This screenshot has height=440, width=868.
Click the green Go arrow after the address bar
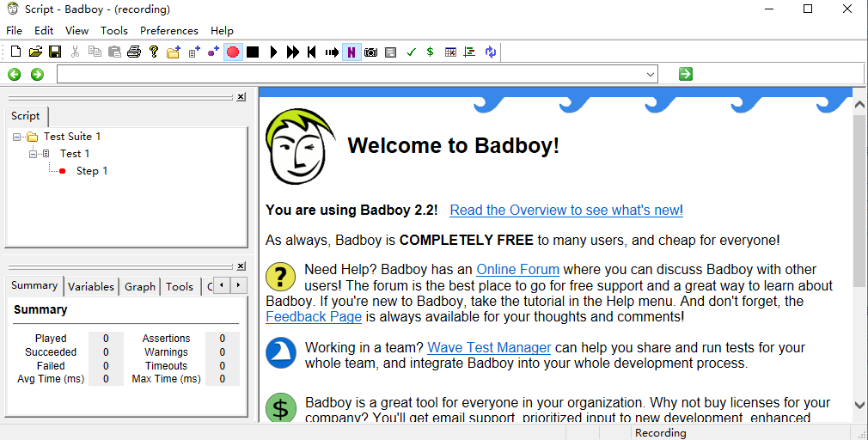point(685,74)
